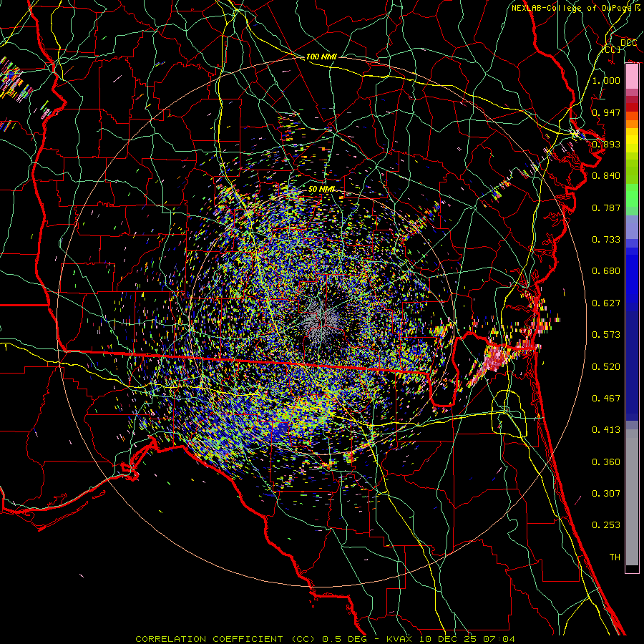Click the 0.787 legend value

pos(606,208)
